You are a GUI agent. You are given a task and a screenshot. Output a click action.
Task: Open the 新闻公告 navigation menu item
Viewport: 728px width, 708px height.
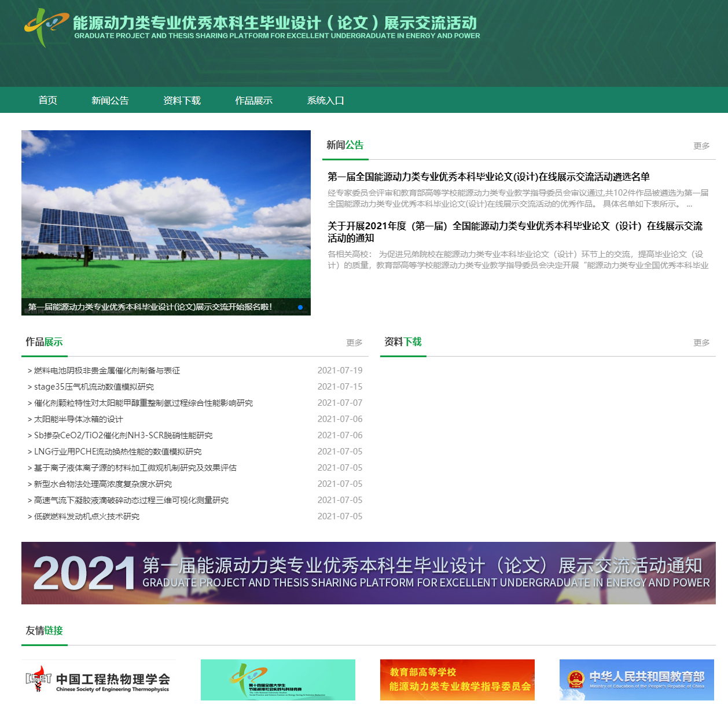point(110,100)
